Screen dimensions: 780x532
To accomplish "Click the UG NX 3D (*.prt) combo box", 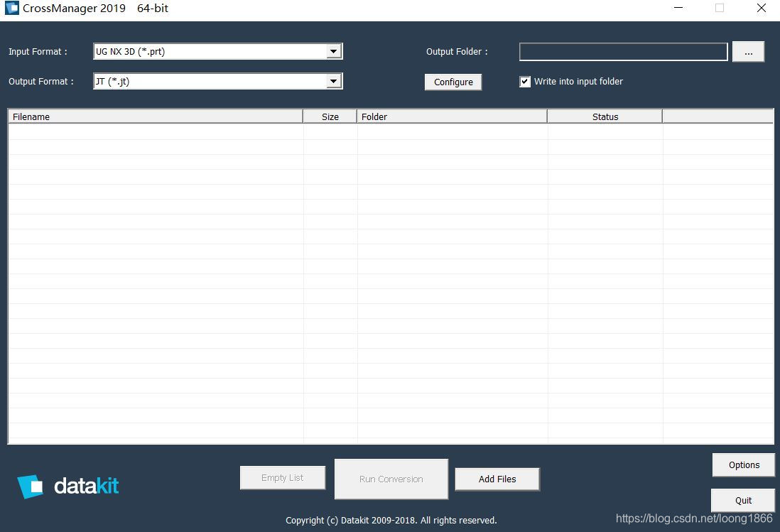I will tap(218, 51).
